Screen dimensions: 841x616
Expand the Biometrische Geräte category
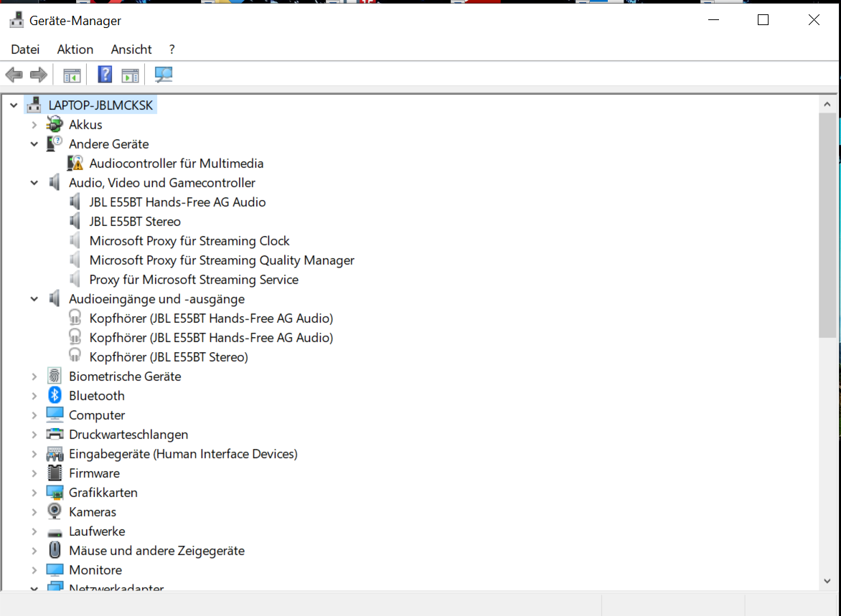(34, 376)
